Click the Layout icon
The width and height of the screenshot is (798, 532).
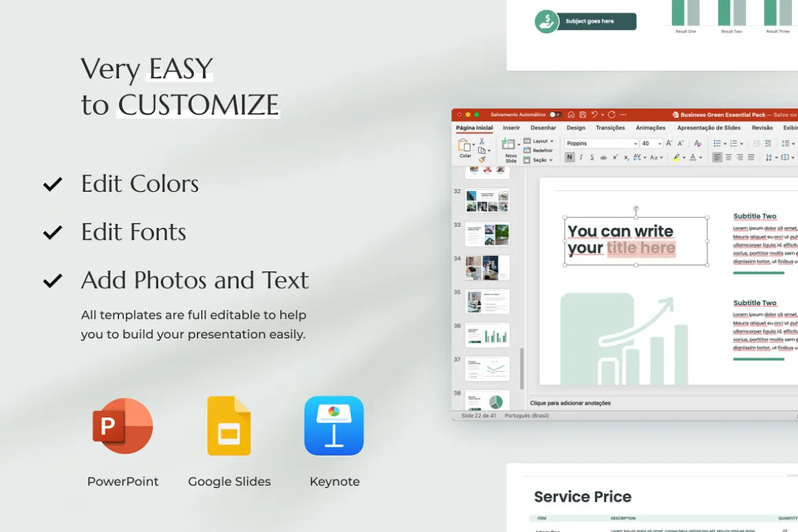527,141
